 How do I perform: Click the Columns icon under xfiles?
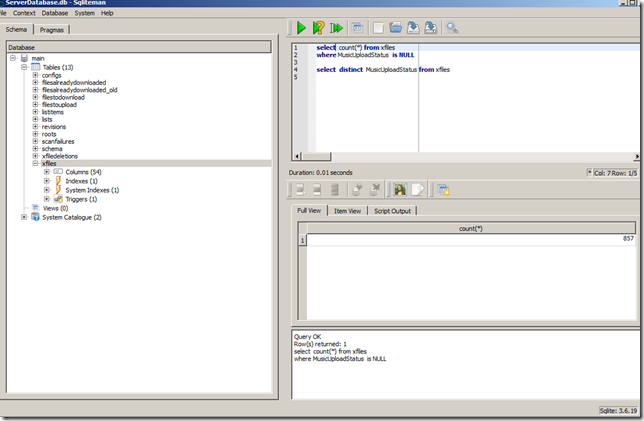58,172
